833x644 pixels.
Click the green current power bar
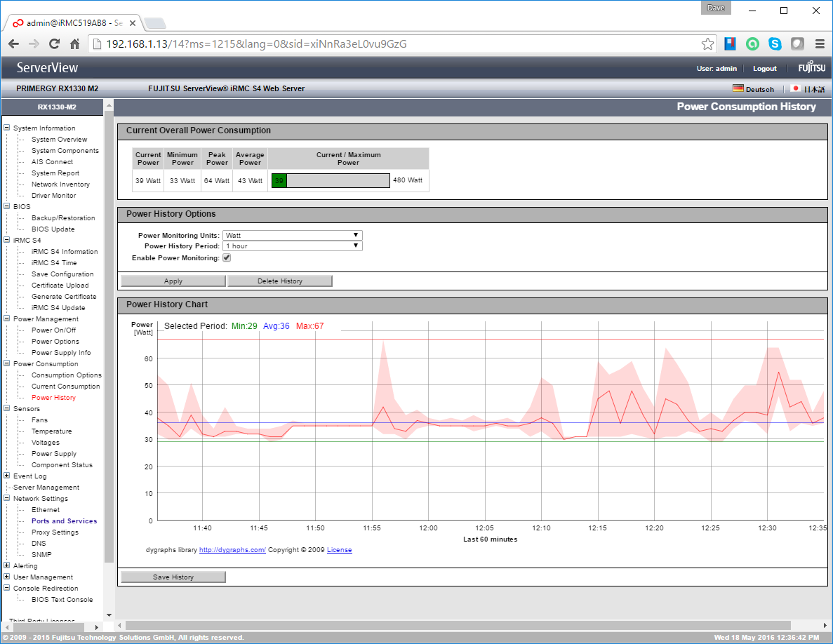[279, 180]
